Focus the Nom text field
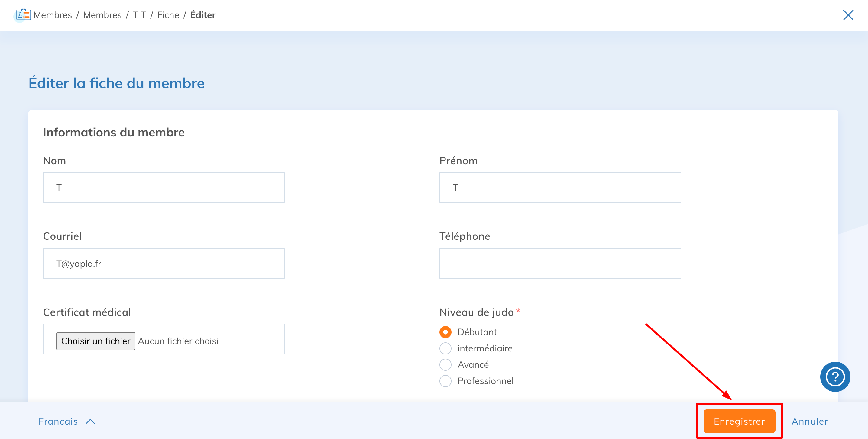The image size is (868, 439). pos(164,187)
